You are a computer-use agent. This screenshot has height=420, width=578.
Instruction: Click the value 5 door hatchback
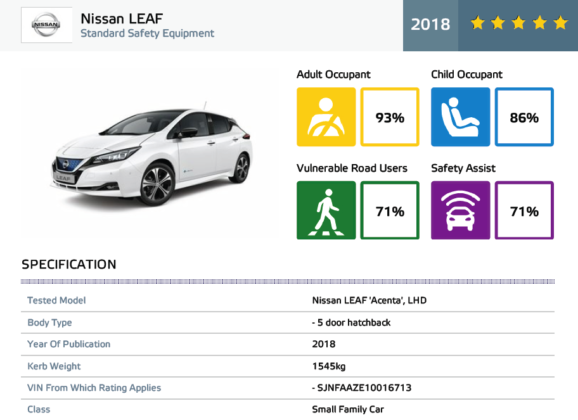pos(354,323)
